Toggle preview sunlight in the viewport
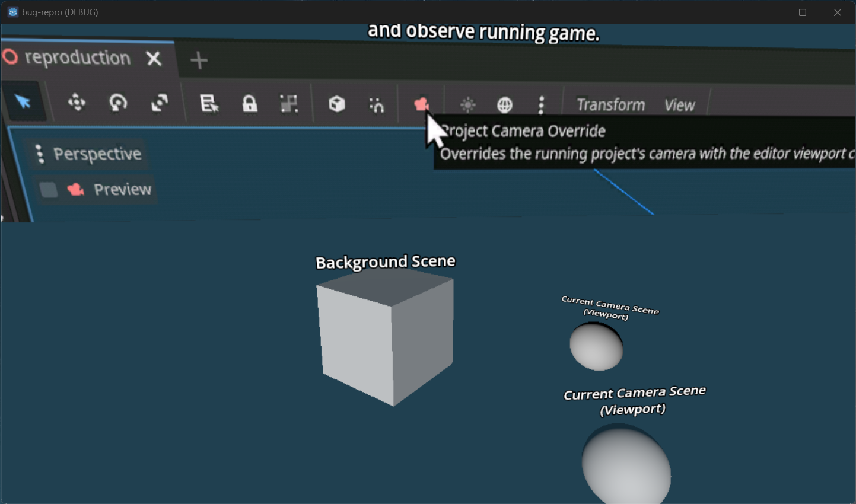The width and height of the screenshot is (856, 504). pyautogui.click(x=467, y=104)
